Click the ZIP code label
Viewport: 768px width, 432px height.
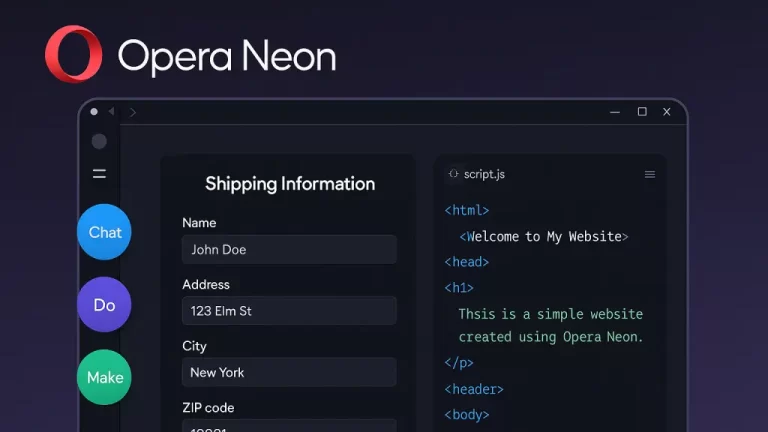[x=208, y=408]
